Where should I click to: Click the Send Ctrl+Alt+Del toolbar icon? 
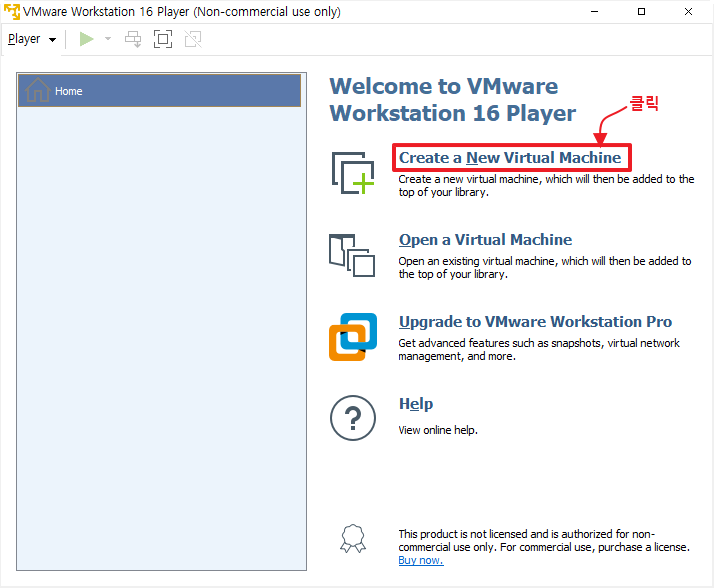point(133,39)
